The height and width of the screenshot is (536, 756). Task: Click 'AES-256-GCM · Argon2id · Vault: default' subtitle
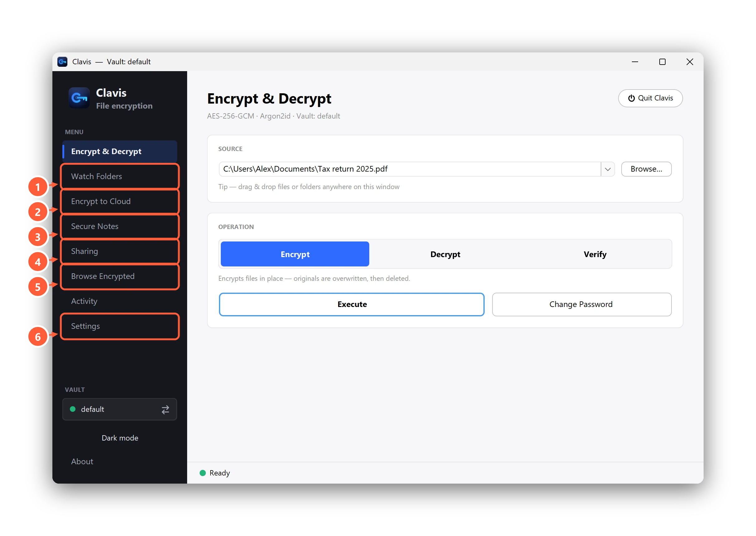click(274, 116)
